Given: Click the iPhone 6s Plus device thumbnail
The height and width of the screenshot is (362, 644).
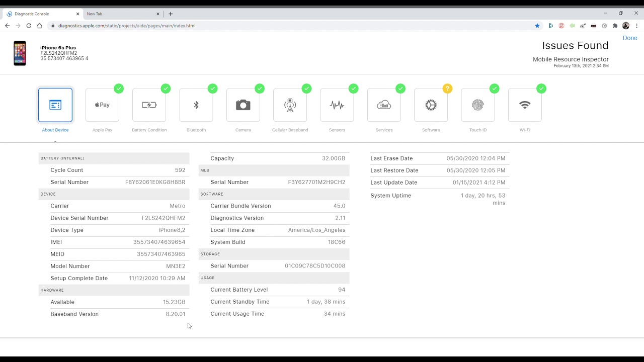Looking at the screenshot, I should pyautogui.click(x=20, y=53).
